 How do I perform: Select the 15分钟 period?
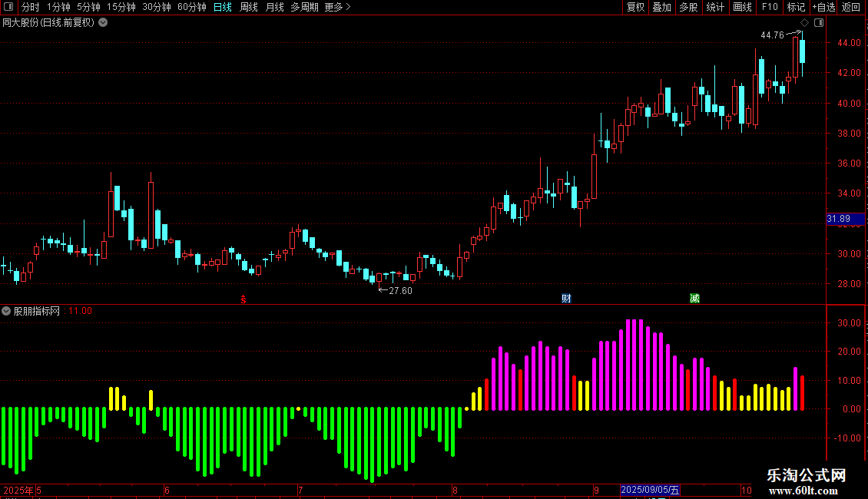(x=121, y=7)
